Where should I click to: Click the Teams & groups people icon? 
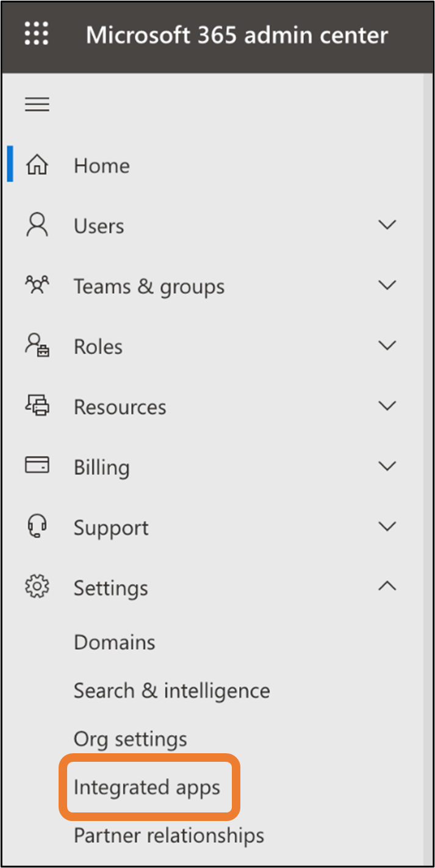point(37,285)
